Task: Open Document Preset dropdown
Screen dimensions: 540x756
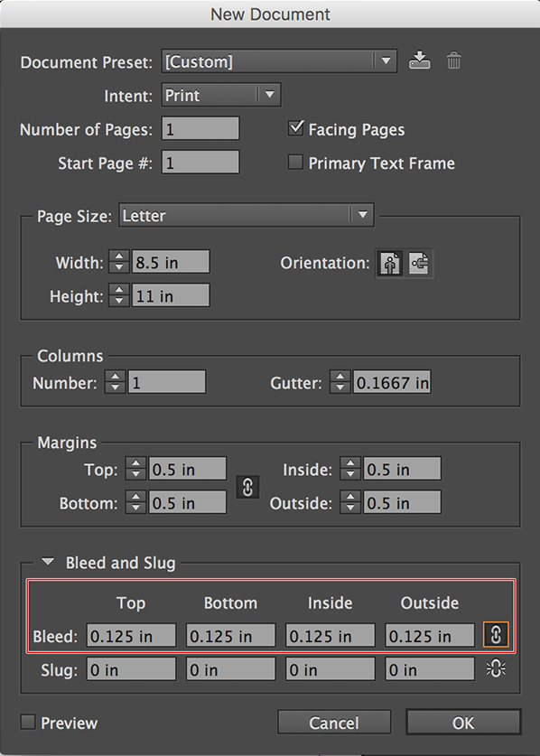Action: pos(279,61)
